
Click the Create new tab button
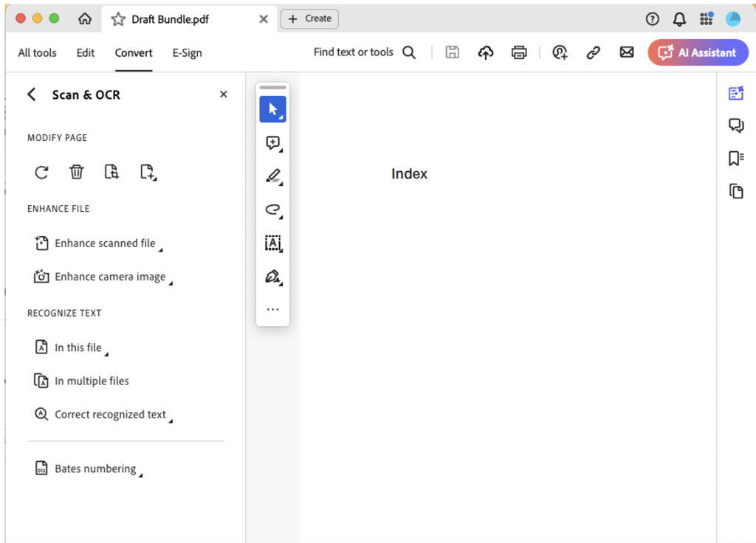click(309, 19)
